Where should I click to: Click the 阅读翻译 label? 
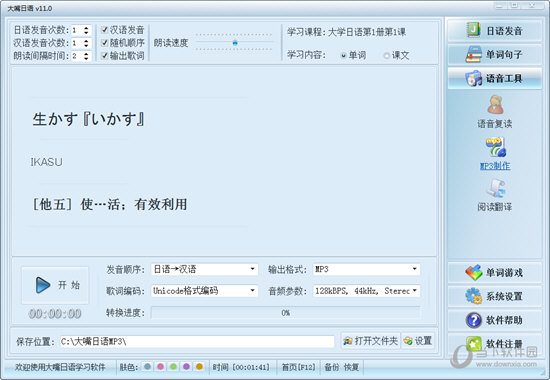click(x=495, y=207)
